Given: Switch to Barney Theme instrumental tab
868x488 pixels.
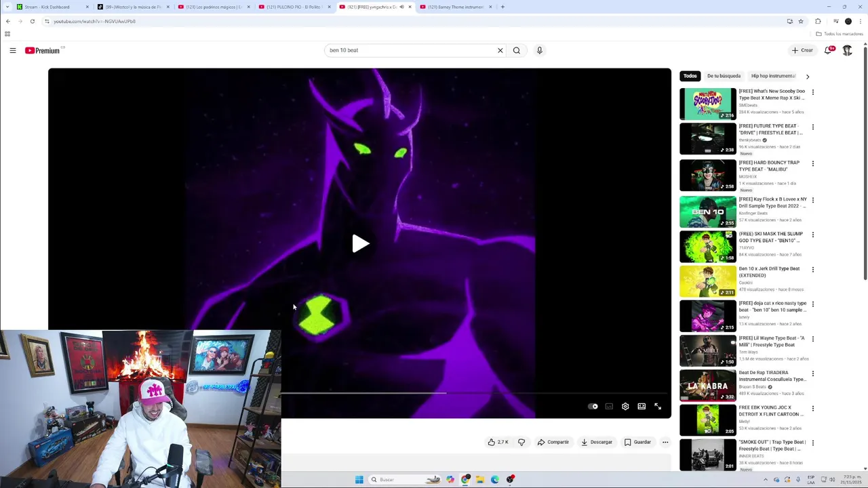Looking at the screenshot, I should point(455,7).
